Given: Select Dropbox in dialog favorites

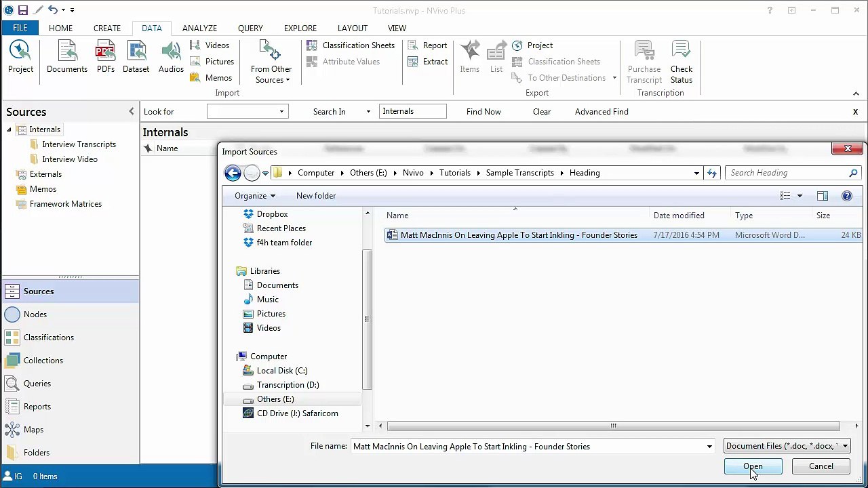Looking at the screenshot, I should click(272, 213).
